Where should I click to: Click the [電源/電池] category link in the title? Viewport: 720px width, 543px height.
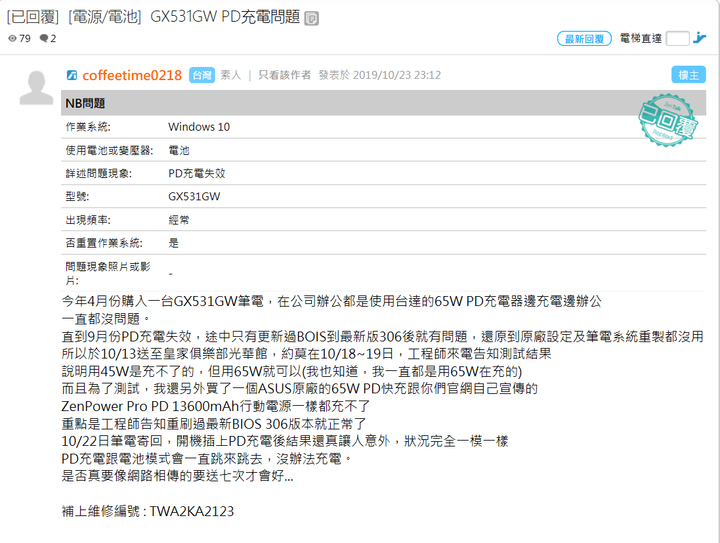[x=105, y=17]
